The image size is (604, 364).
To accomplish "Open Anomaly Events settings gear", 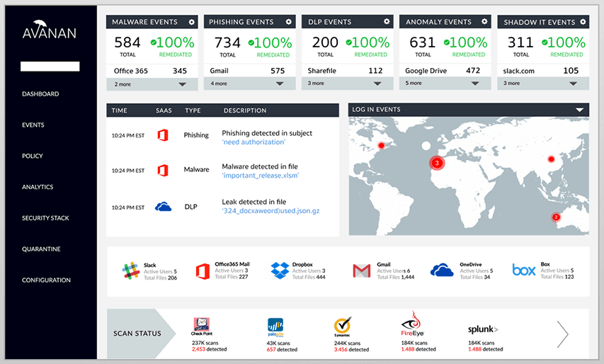I will pos(484,21).
